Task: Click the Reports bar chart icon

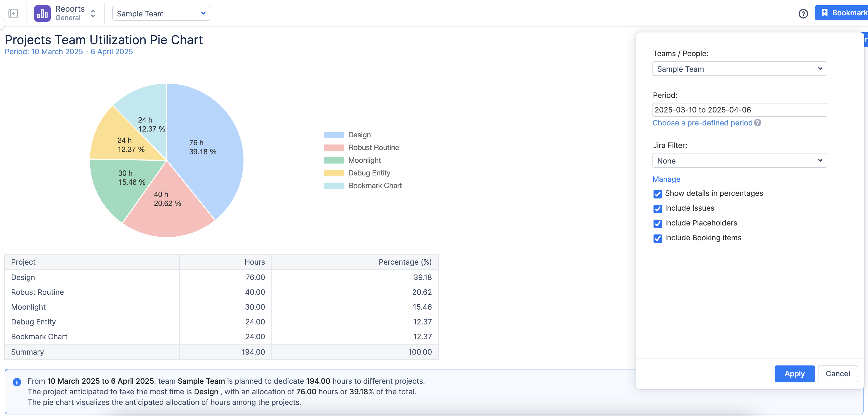Action: (42, 13)
